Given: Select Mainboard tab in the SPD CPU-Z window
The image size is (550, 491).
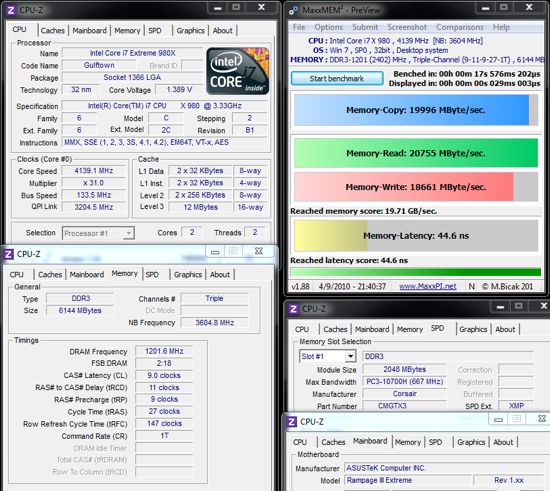Looking at the screenshot, I should 372,329.
